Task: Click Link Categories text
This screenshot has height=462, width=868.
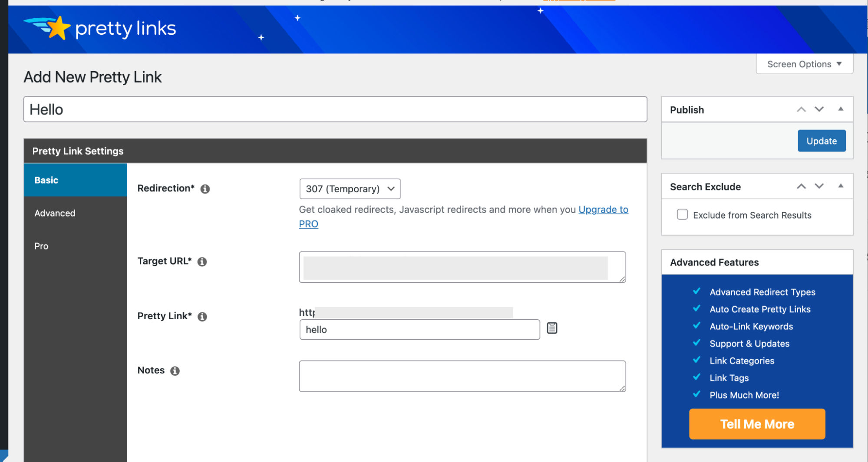Action: [742, 361]
